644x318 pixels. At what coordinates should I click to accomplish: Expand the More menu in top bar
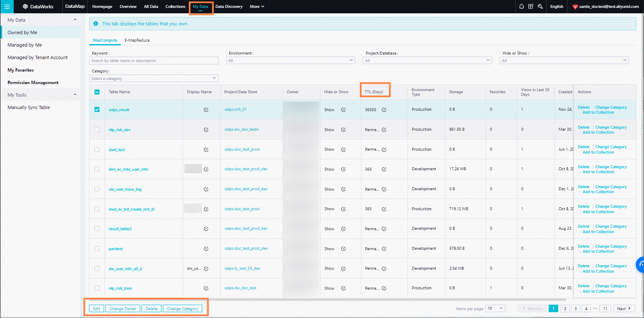(x=257, y=7)
